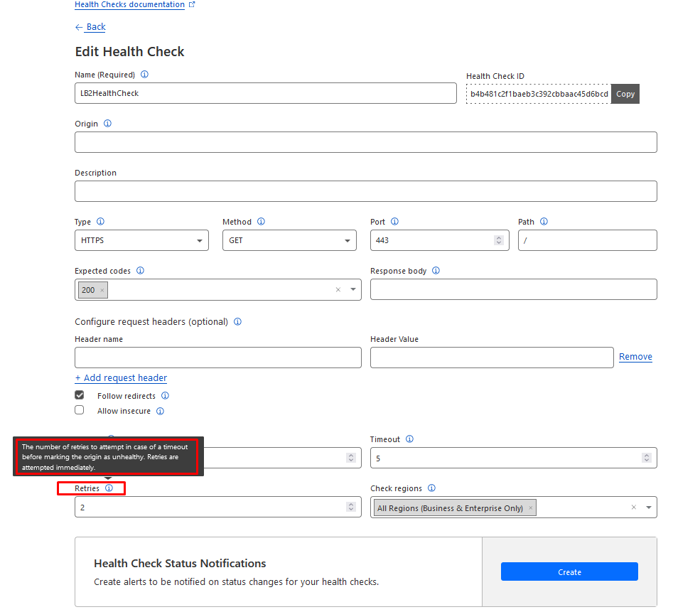Click the Expected codes info icon
Screen dimensions: 700x612
coord(140,270)
